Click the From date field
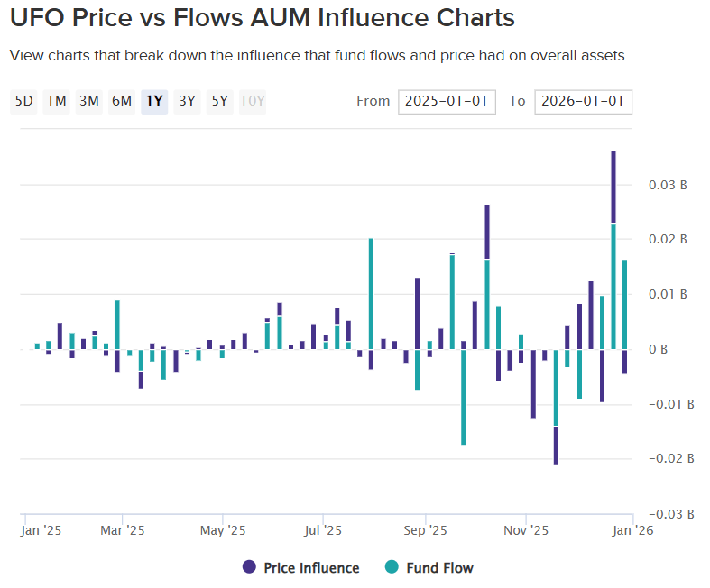This screenshot has height=588, width=710. pos(447,101)
